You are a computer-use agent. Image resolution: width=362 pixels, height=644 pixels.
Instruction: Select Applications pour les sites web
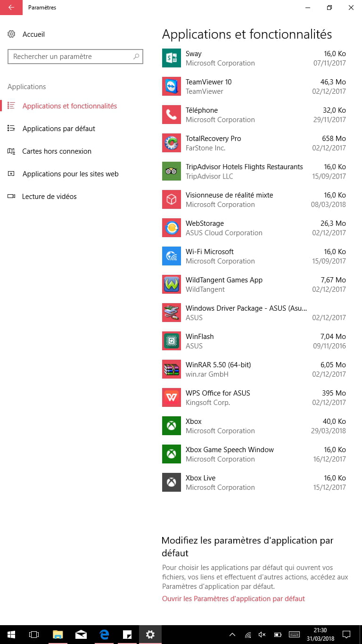(70, 174)
